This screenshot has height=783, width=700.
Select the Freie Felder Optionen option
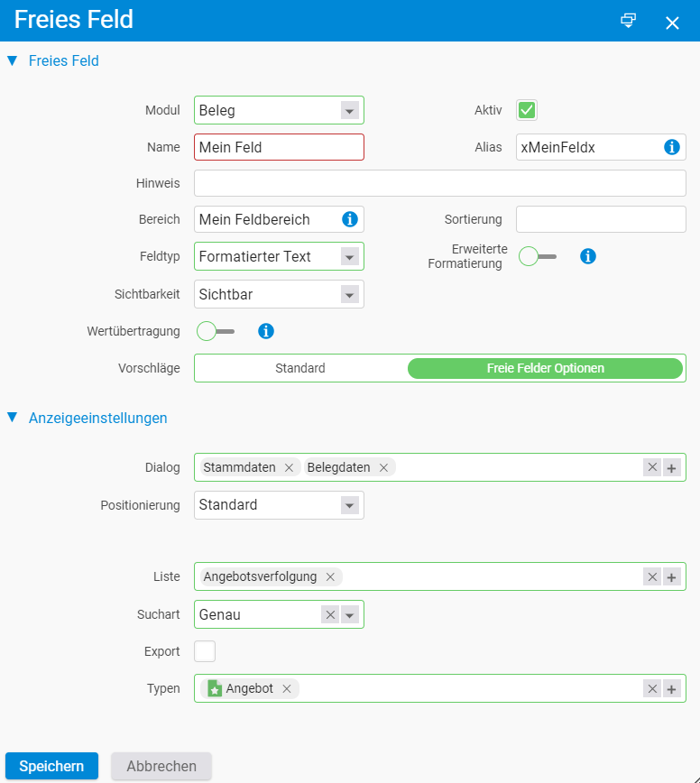pos(545,368)
